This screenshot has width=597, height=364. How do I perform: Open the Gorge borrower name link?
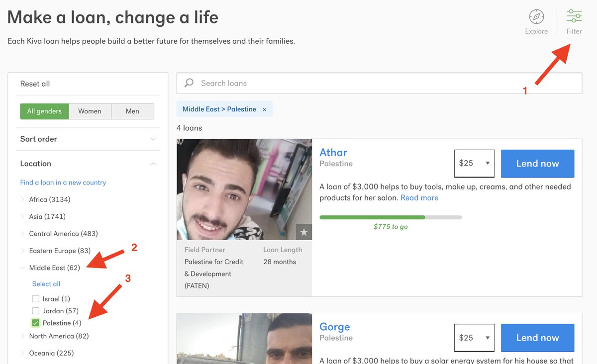click(335, 327)
